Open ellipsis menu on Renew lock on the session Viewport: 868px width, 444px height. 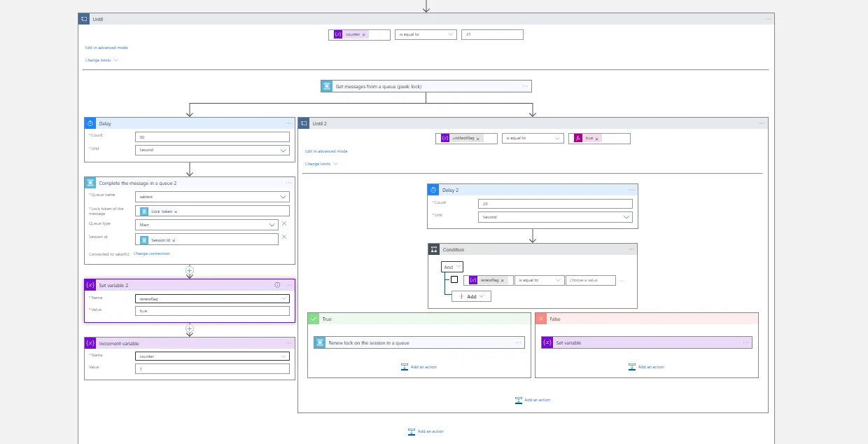click(518, 342)
